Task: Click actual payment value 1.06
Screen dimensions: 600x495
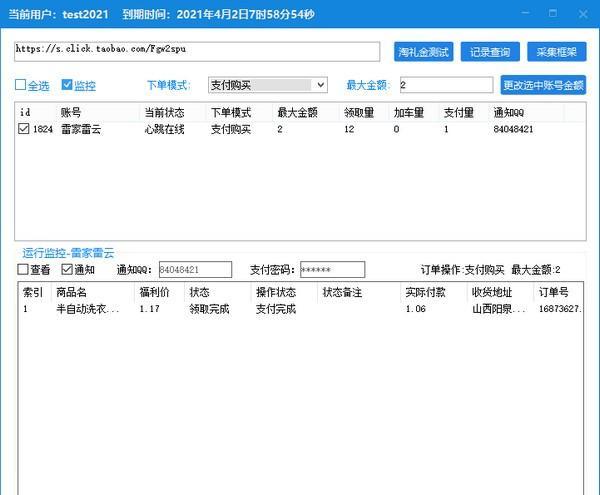Action: [x=416, y=309]
